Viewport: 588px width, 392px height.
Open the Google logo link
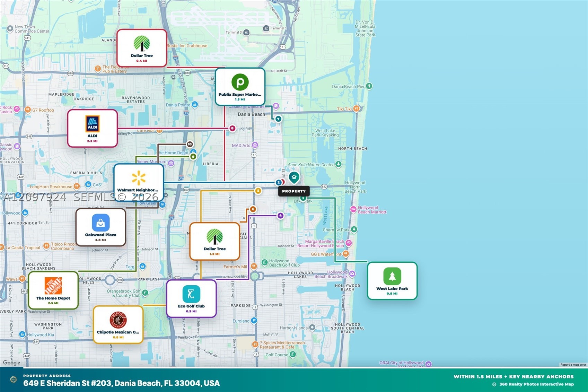coord(11,363)
